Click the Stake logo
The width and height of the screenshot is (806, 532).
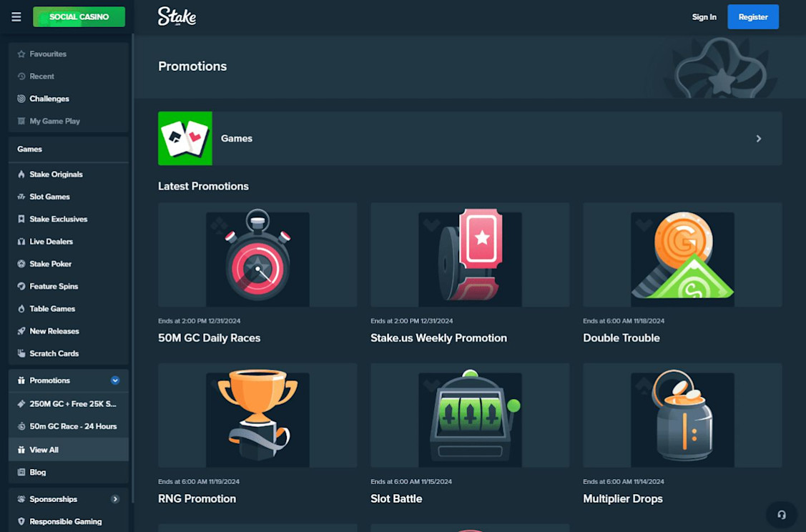pyautogui.click(x=177, y=16)
